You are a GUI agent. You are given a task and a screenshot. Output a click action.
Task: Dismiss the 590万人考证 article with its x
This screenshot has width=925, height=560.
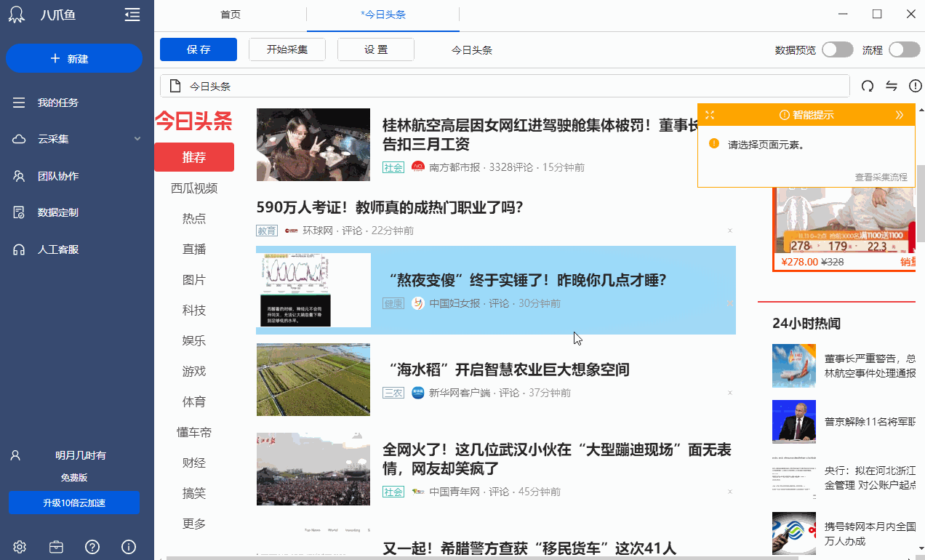(730, 231)
